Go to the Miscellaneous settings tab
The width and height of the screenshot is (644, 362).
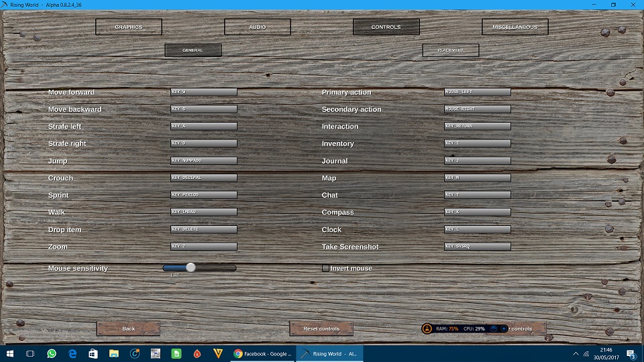515,27
